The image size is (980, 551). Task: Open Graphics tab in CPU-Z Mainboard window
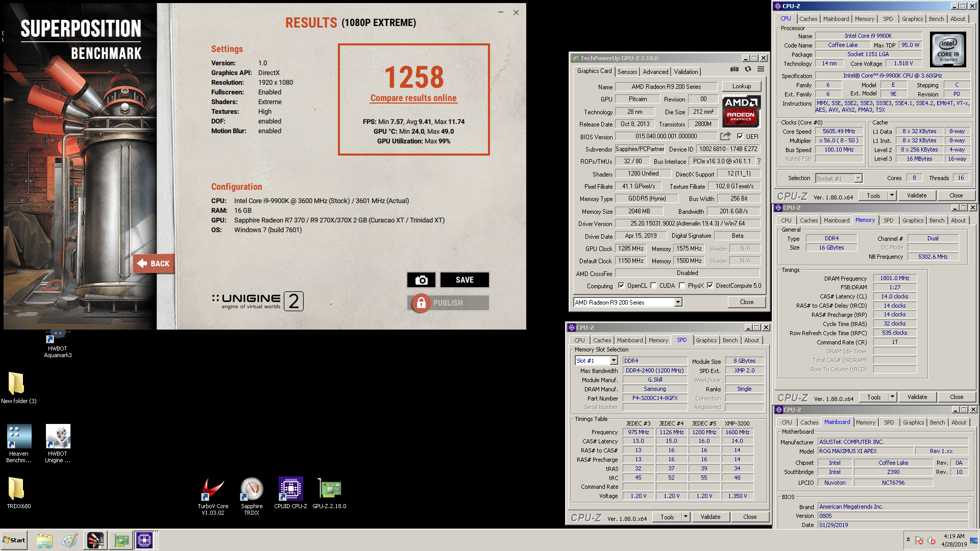point(913,422)
